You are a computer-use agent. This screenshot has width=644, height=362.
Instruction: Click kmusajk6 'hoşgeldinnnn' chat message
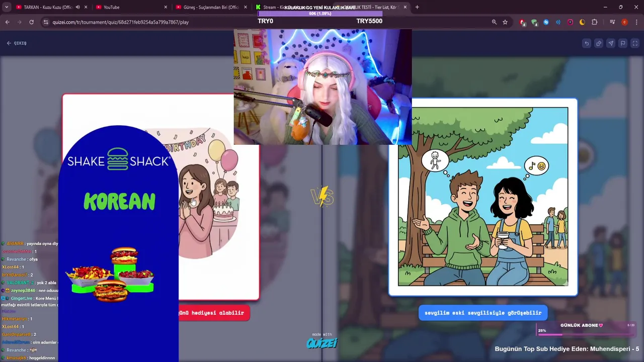point(29,358)
